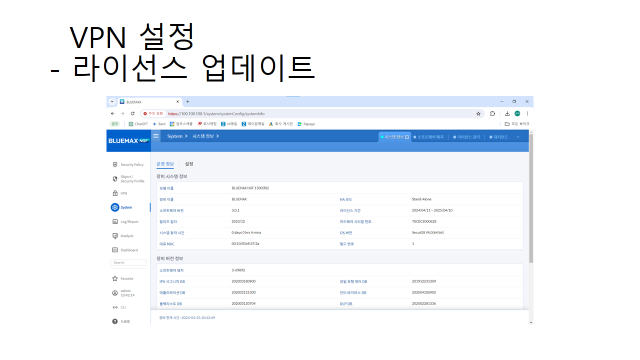Open the admin user account icon
This screenshot has height=360, width=640.
pyautogui.click(x=115, y=293)
